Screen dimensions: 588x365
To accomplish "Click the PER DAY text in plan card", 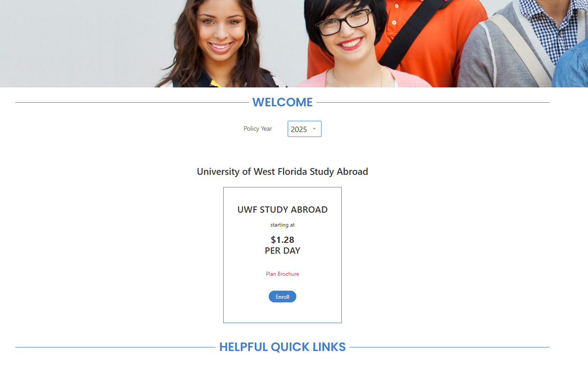I will [282, 251].
